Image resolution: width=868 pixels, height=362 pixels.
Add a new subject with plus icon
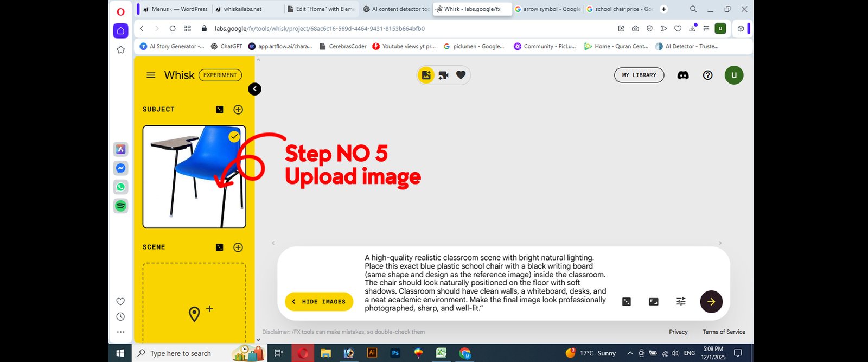tap(238, 110)
